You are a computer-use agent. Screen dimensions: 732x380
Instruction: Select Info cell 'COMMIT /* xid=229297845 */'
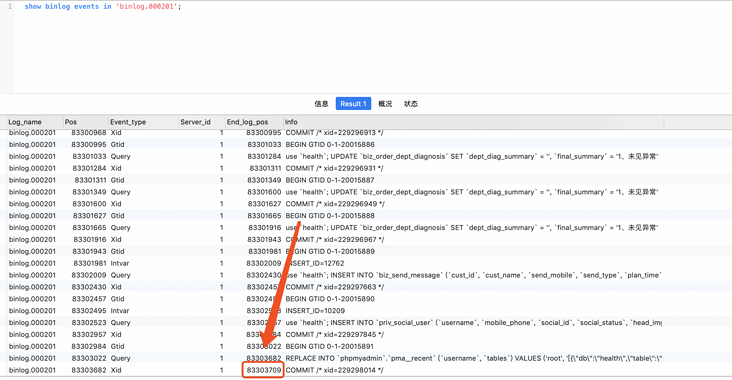[x=334, y=335]
